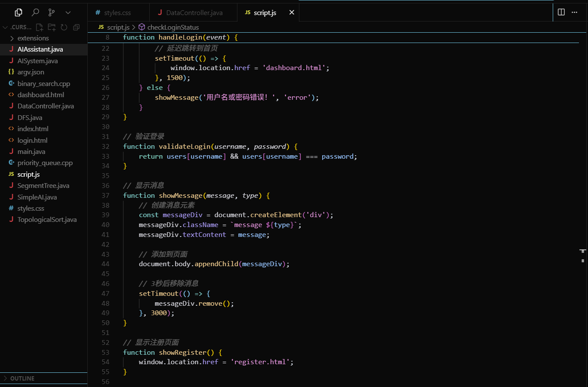Open the Search view icon

coord(35,12)
